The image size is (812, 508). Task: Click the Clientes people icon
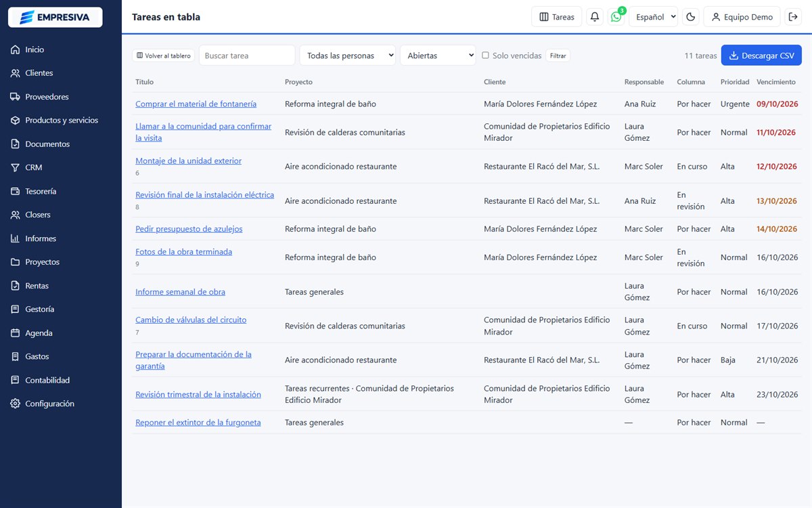coord(15,73)
